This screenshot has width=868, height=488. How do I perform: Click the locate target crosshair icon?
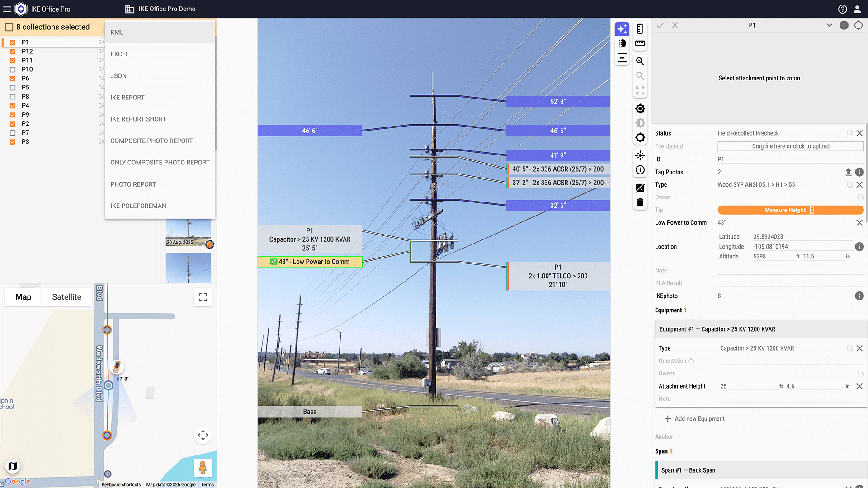(x=859, y=25)
